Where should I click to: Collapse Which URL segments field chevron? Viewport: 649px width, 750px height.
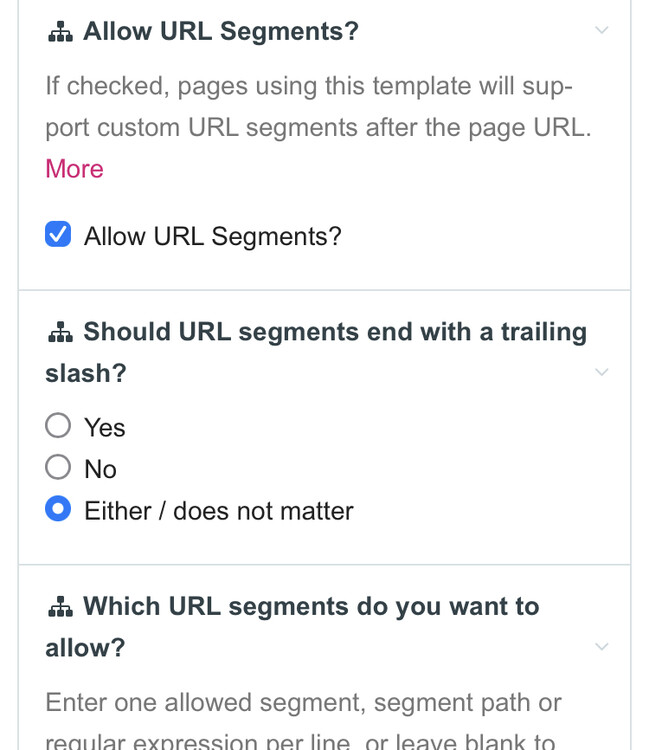coord(601,647)
